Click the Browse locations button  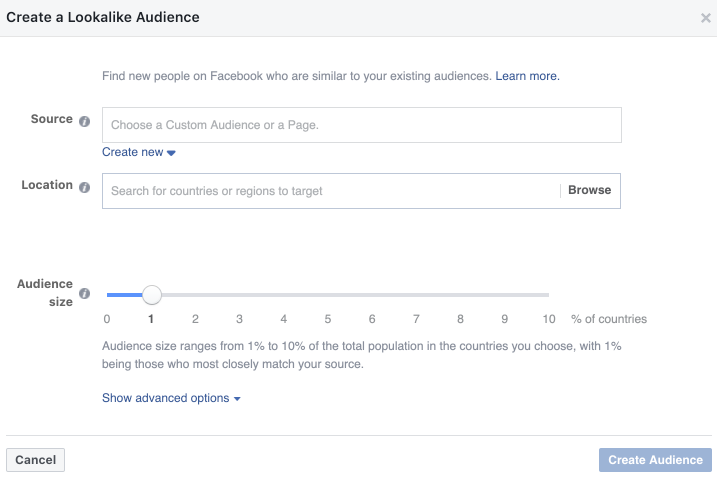click(589, 190)
